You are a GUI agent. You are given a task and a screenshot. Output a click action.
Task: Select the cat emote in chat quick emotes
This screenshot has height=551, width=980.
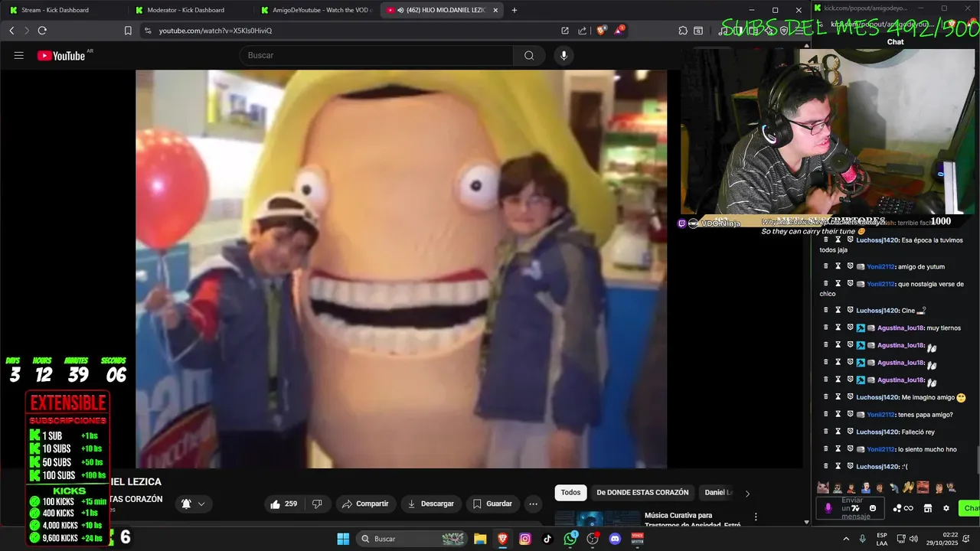click(x=823, y=487)
